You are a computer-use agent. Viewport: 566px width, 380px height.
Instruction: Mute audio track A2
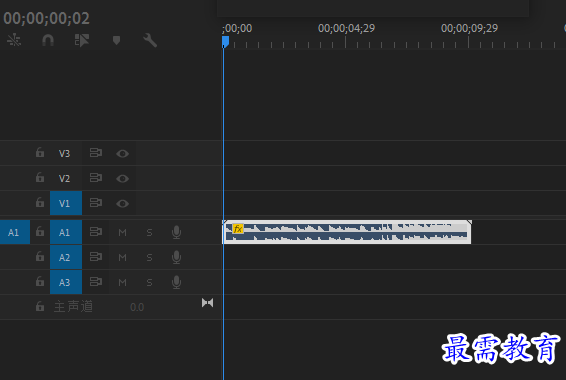122,257
